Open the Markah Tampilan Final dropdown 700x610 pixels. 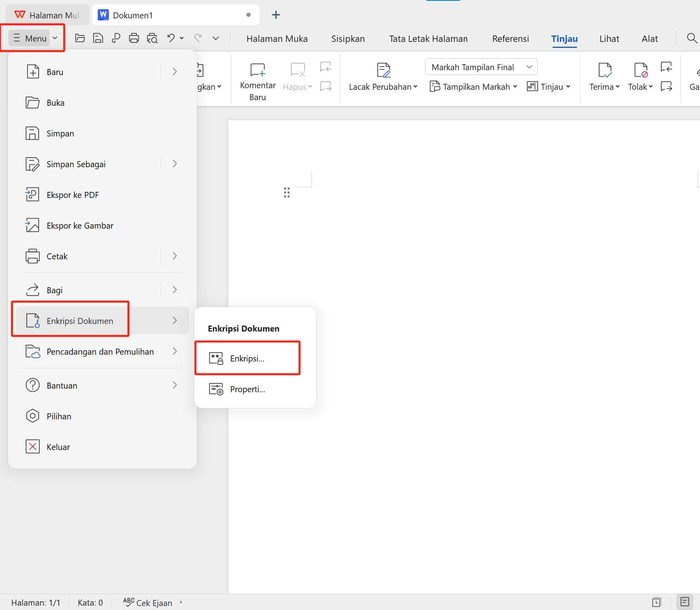(x=481, y=67)
